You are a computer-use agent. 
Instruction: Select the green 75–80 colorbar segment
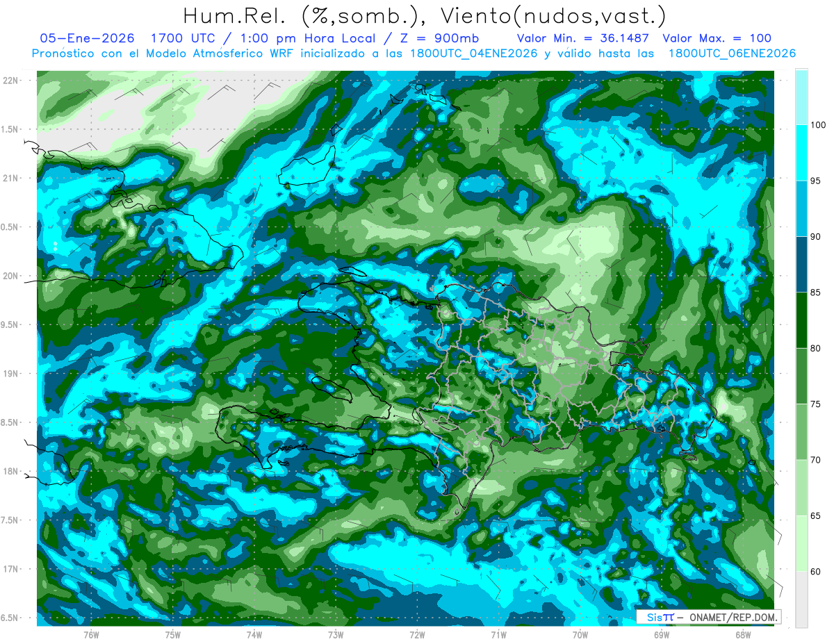801,376
